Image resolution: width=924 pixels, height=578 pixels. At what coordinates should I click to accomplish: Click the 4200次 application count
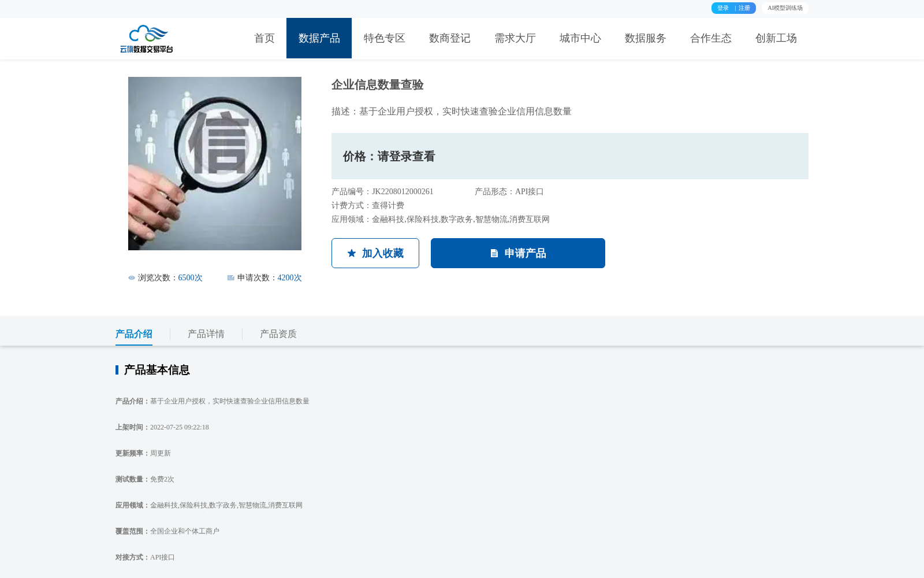(x=290, y=278)
